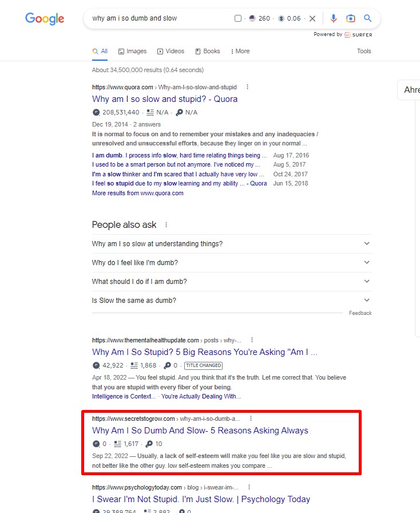Open People also ask options dots
This screenshot has height=513, width=420.
point(166,225)
